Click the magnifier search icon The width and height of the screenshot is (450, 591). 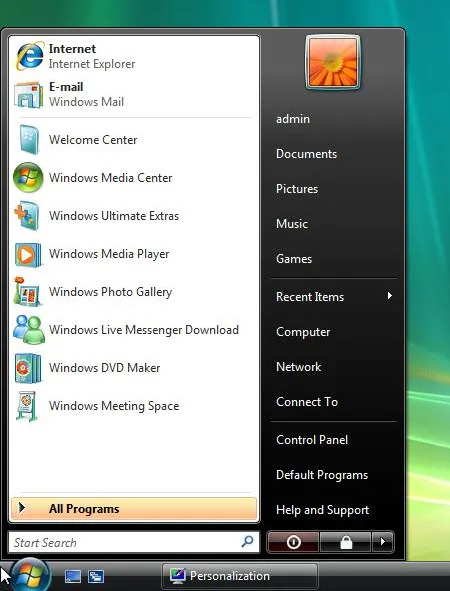pyautogui.click(x=247, y=542)
